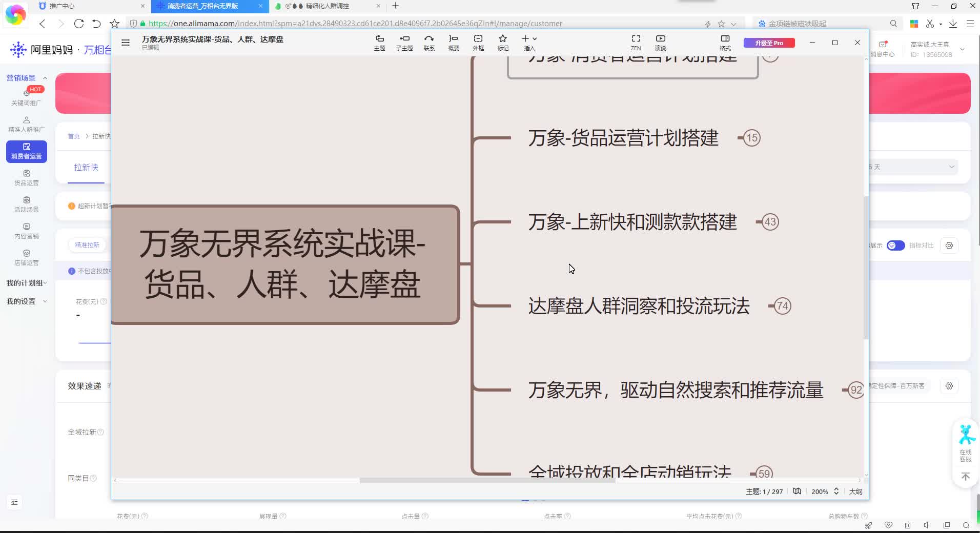This screenshot has height=533, width=980.
Task: Add a topic with 主题 tool
Action: click(379, 43)
